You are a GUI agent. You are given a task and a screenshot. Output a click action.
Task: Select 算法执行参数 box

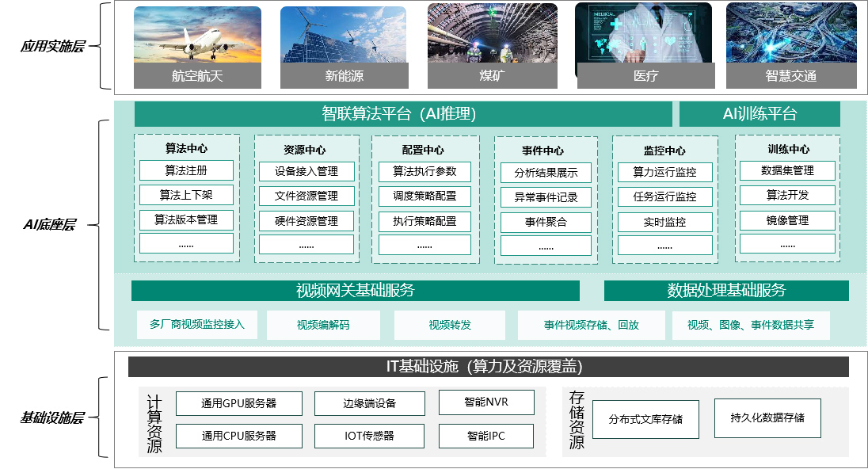point(424,172)
